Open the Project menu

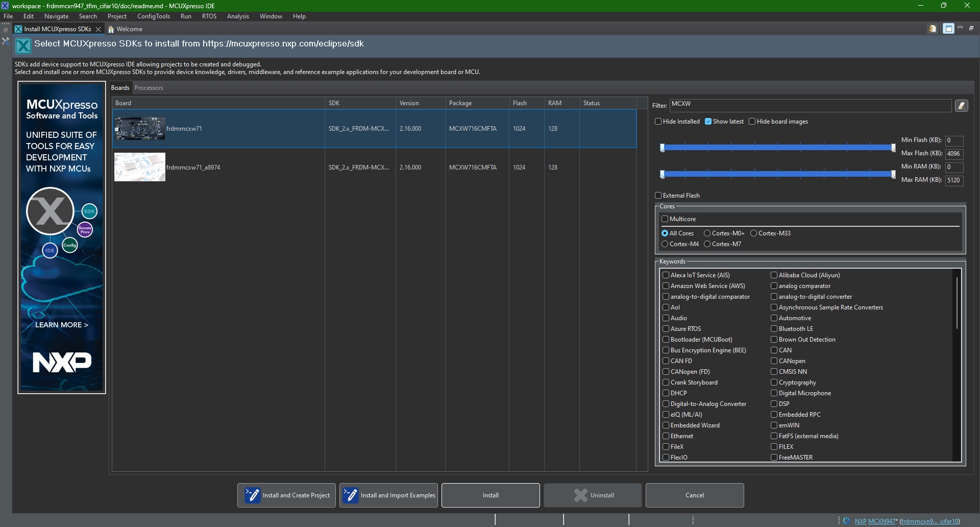coord(117,16)
